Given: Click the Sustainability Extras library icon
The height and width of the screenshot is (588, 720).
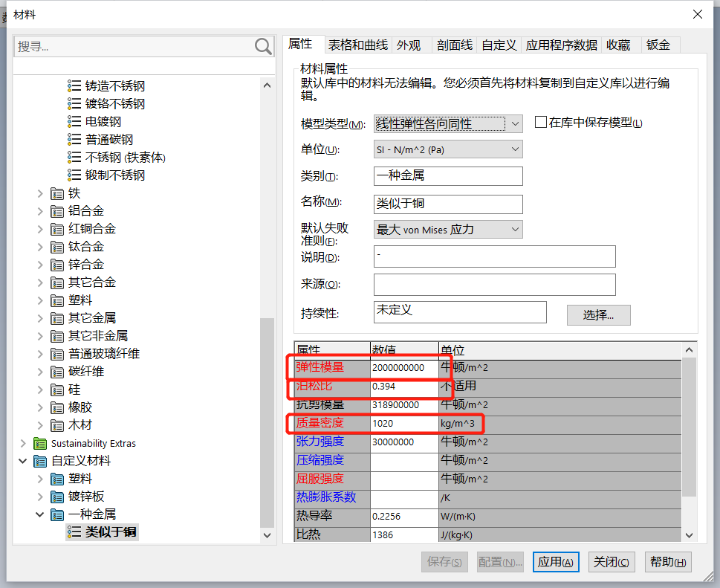Looking at the screenshot, I should [40, 444].
